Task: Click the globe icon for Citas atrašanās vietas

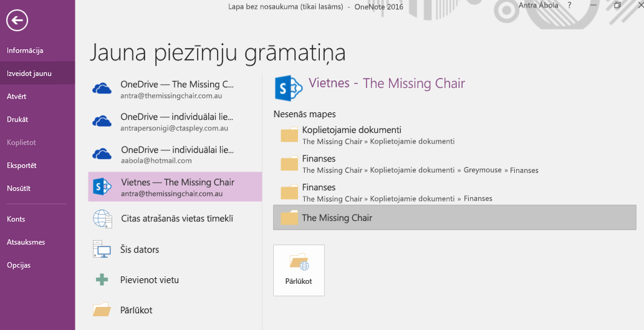Action: (102, 218)
